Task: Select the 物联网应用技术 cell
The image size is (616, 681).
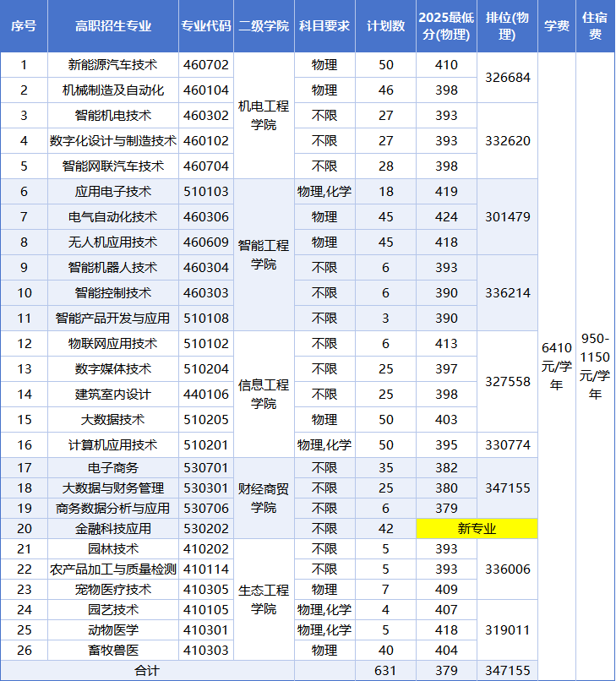Action: click(x=113, y=344)
